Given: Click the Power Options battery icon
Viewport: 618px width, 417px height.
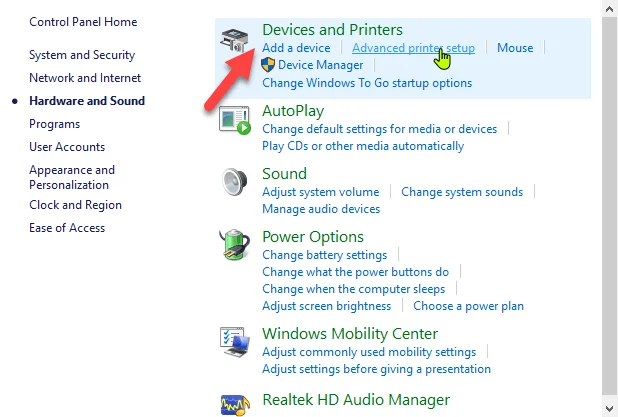Looking at the screenshot, I should click(x=235, y=244).
